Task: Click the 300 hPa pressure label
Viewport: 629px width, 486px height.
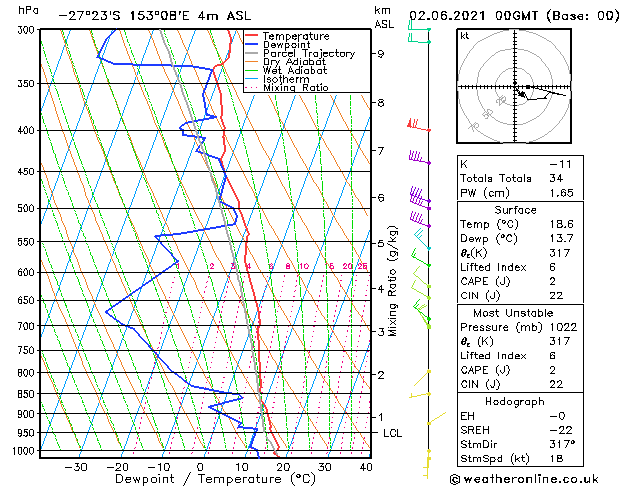Action: pos(28,30)
